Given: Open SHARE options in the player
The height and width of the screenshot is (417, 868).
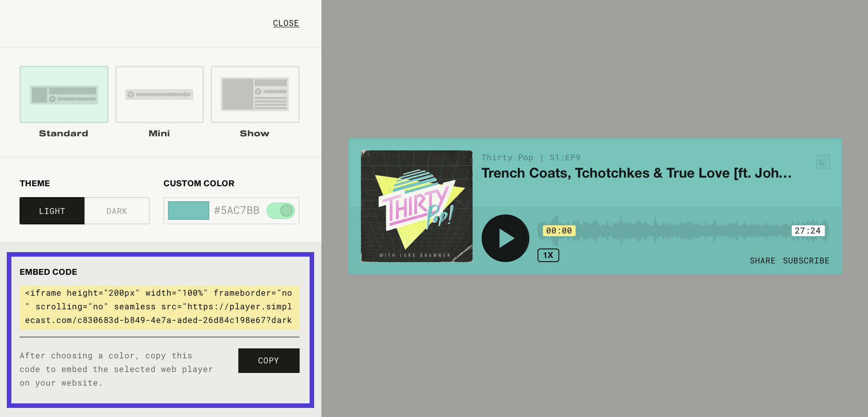Looking at the screenshot, I should point(763,261).
